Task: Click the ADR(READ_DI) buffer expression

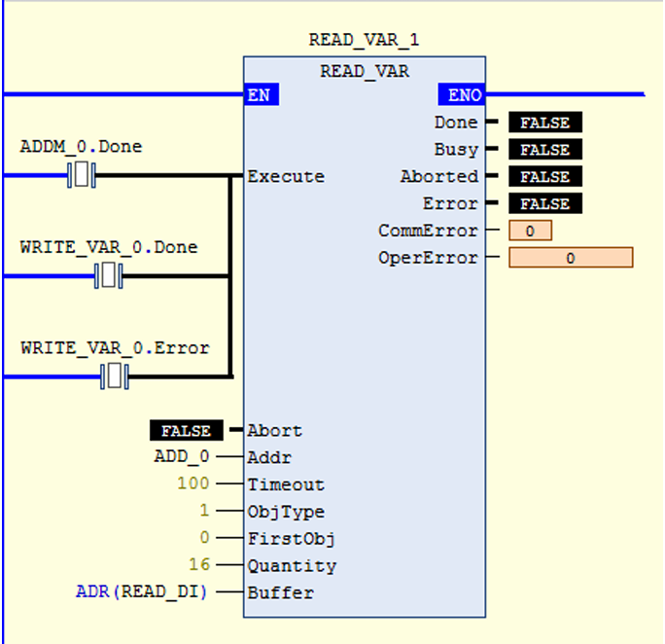Action: (x=142, y=592)
